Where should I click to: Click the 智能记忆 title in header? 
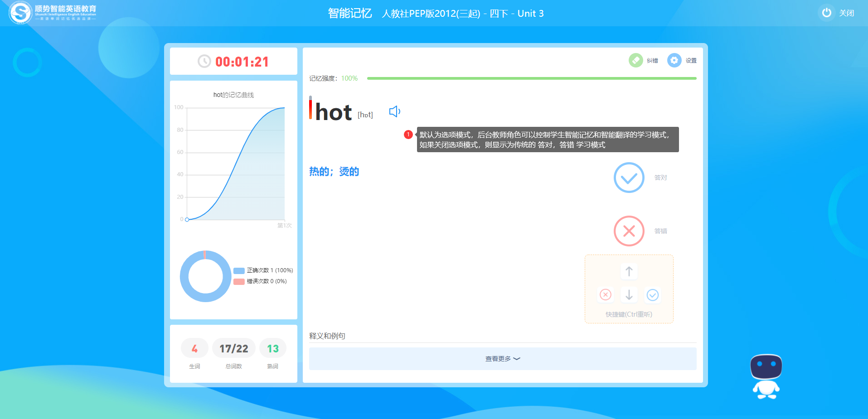[x=350, y=13]
